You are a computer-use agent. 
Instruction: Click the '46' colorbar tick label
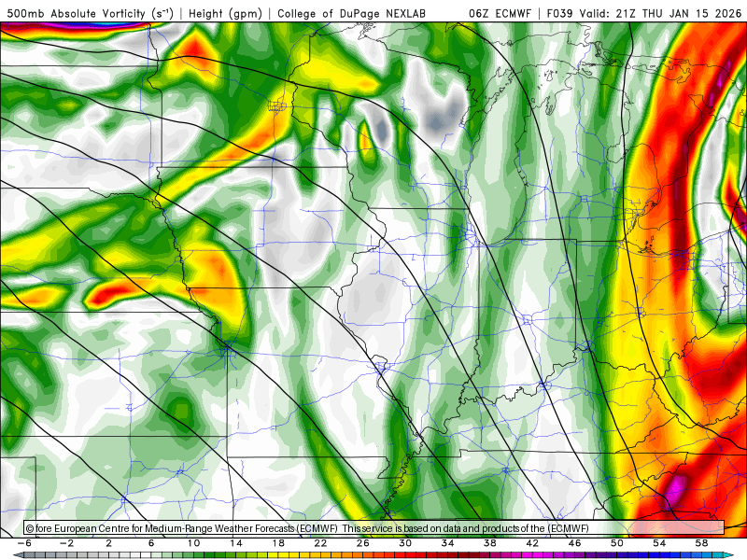click(574, 543)
